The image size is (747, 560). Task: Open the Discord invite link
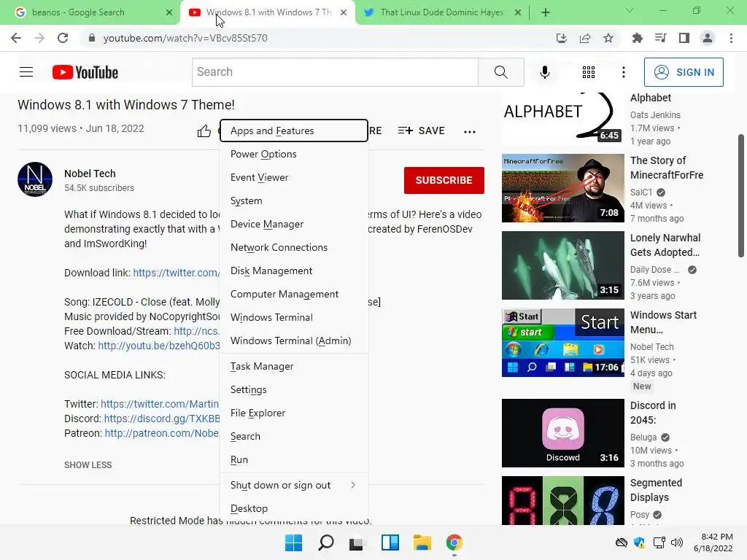tap(162, 419)
